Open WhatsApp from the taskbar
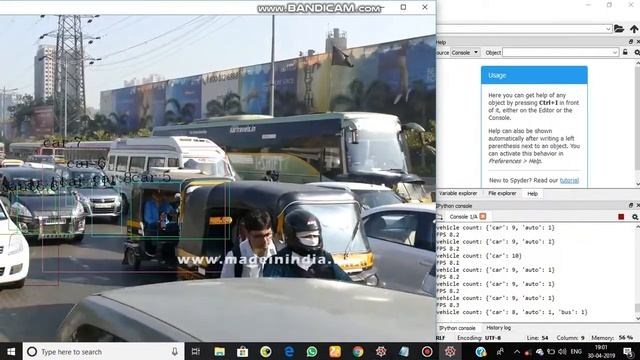Viewport: 640px width, 360px height. pos(312,351)
